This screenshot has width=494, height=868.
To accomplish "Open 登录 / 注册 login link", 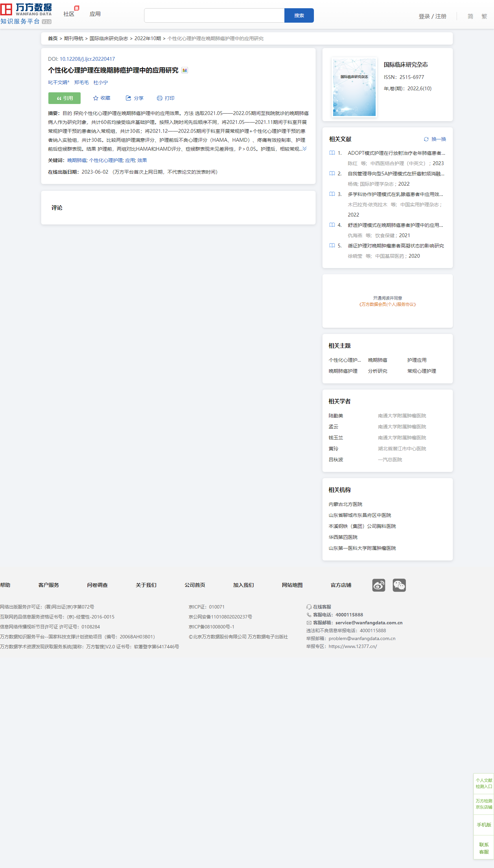I will 432,16.
